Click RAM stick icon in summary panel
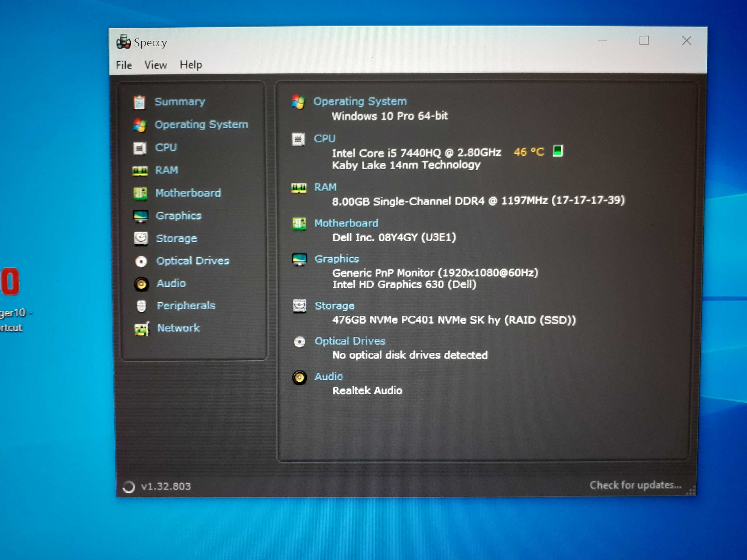Viewport: 747px width, 560px height. 299,188
